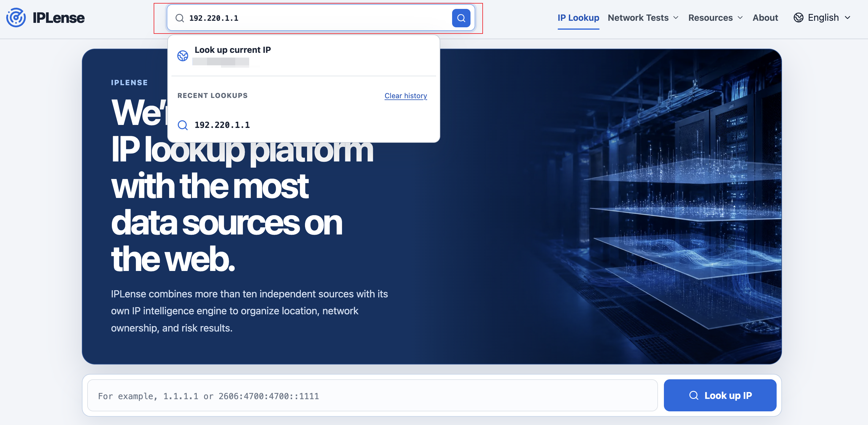Focus the header search field containing 192.220.1.1
Screen dimensions: 868x425
(320, 18)
